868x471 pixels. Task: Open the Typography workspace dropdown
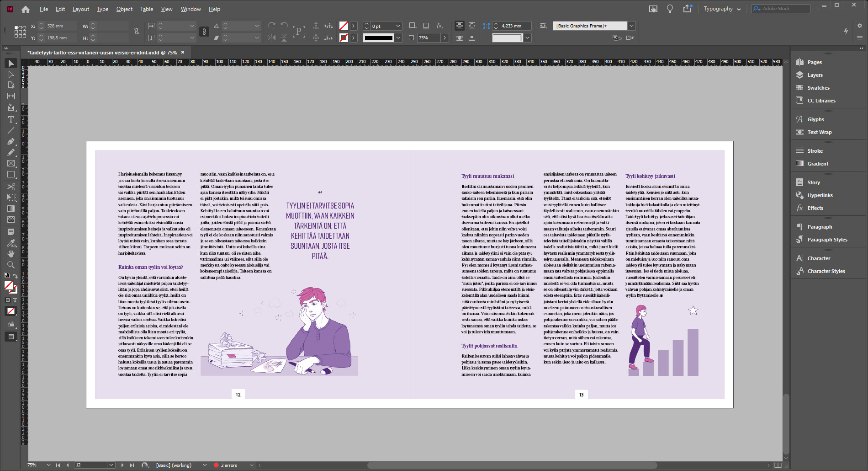[x=722, y=9]
